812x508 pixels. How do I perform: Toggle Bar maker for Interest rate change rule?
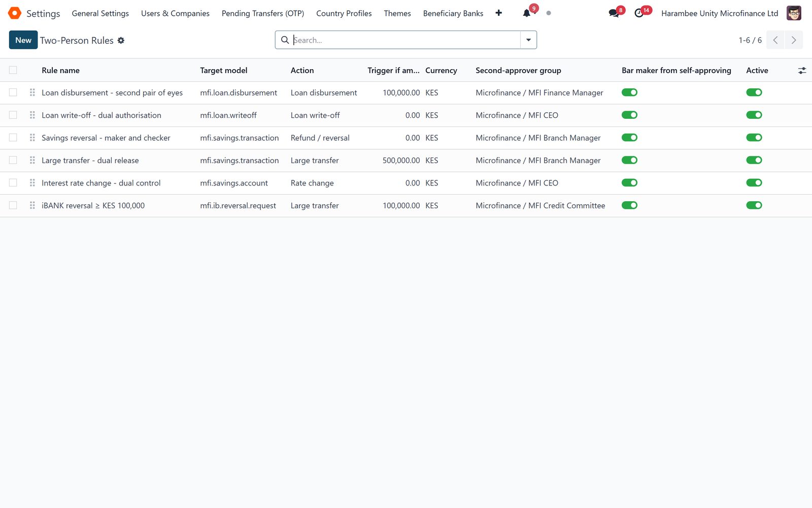(630, 183)
